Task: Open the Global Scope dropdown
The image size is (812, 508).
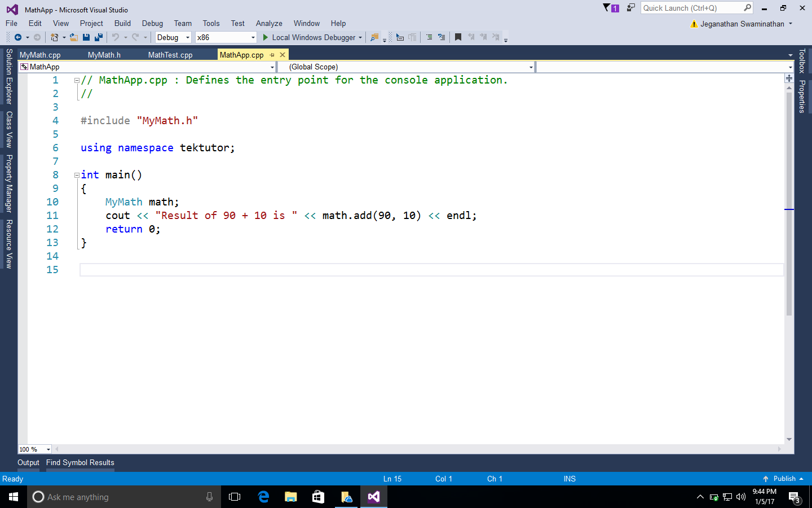Action: coord(531,67)
